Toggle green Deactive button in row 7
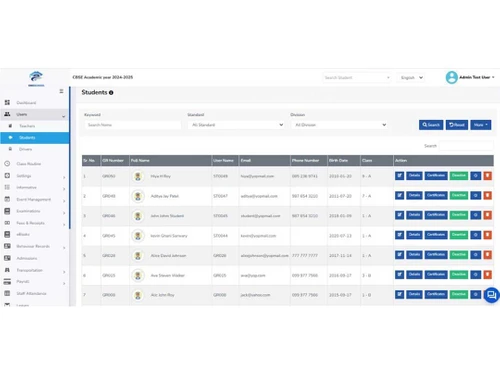Viewport: 500px width, 375px height. pos(459,294)
